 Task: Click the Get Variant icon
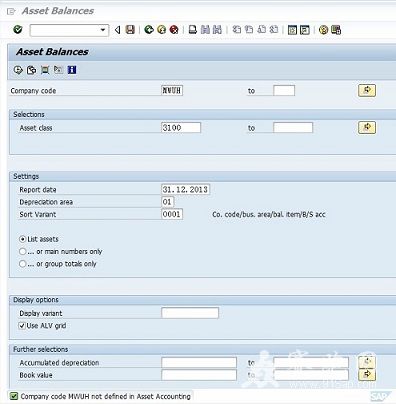tap(31, 70)
